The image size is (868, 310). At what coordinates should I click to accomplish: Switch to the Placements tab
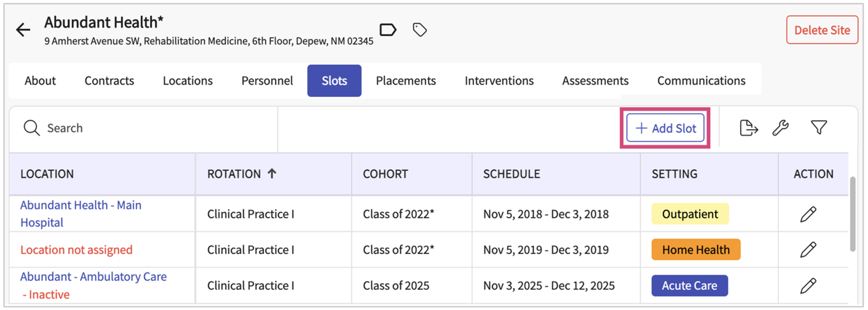click(406, 81)
